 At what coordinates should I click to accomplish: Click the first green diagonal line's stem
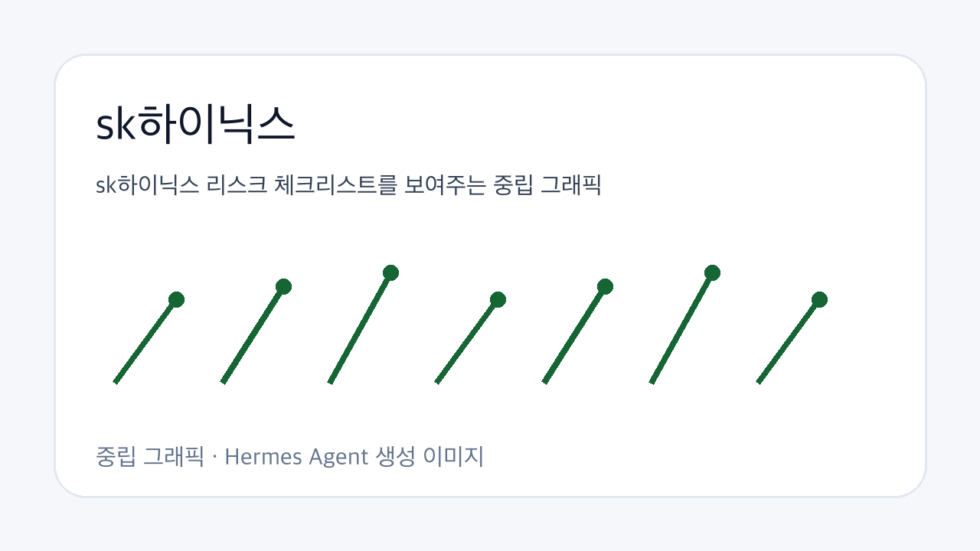(145, 341)
